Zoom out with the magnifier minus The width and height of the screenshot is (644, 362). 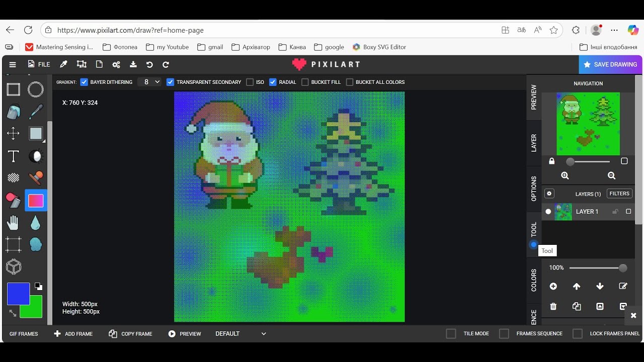coord(611,175)
